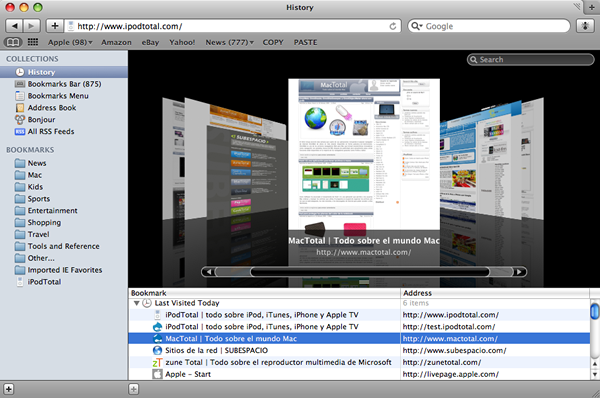The height and width of the screenshot is (398, 600).
Task: Click the Cover Flow right arrow button
Action: (519, 272)
